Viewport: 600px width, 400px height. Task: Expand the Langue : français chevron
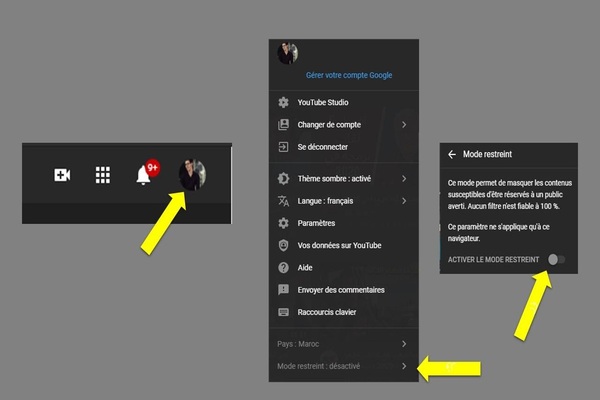[x=404, y=201]
